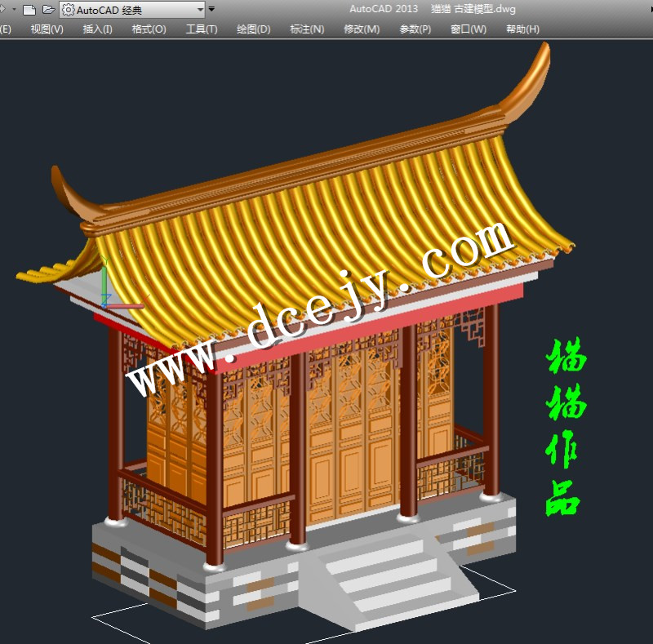653x644 pixels.
Task: Open the 插入(I) menu
Action: click(x=98, y=29)
